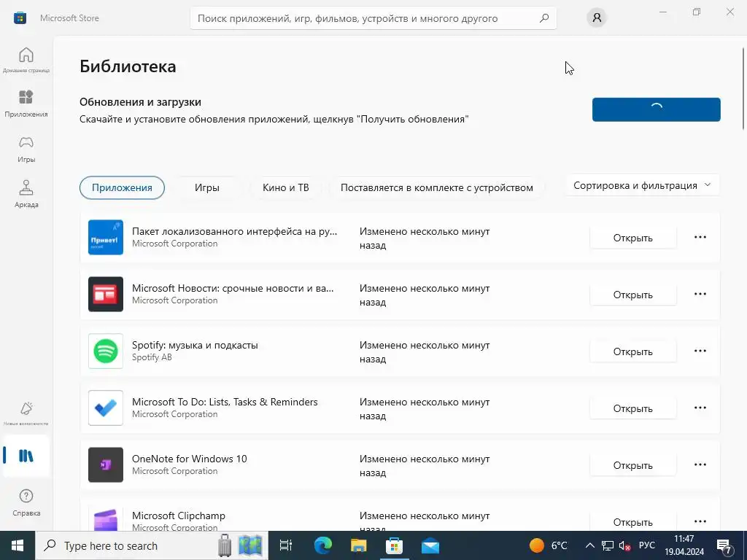Open the Аркада sidebar section
The image size is (747, 560).
click(x=26, y=193)
